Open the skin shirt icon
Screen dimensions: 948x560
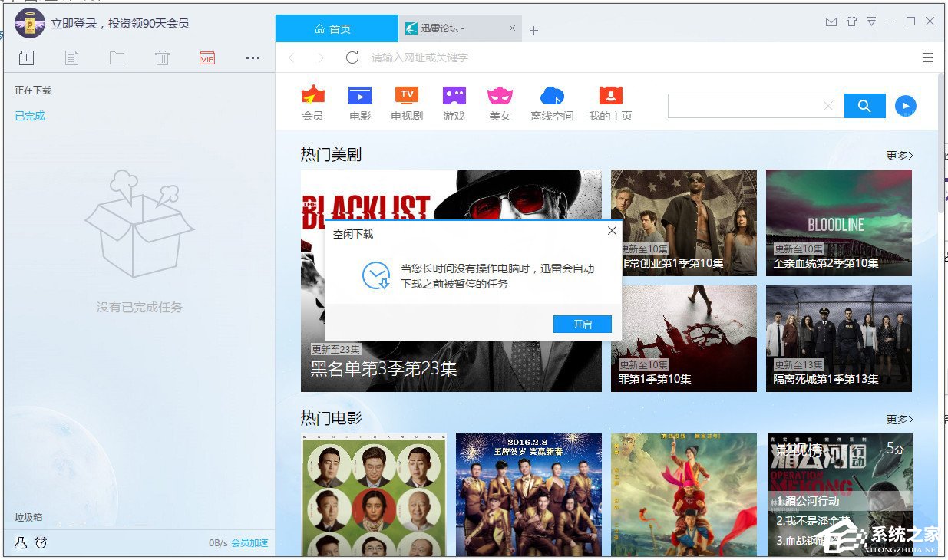tap(851, 21)
